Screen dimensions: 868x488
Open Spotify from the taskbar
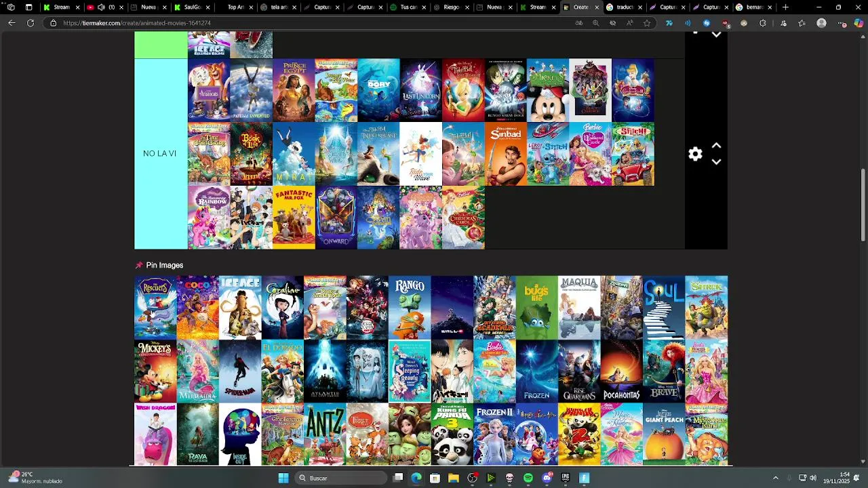(528, 478)
